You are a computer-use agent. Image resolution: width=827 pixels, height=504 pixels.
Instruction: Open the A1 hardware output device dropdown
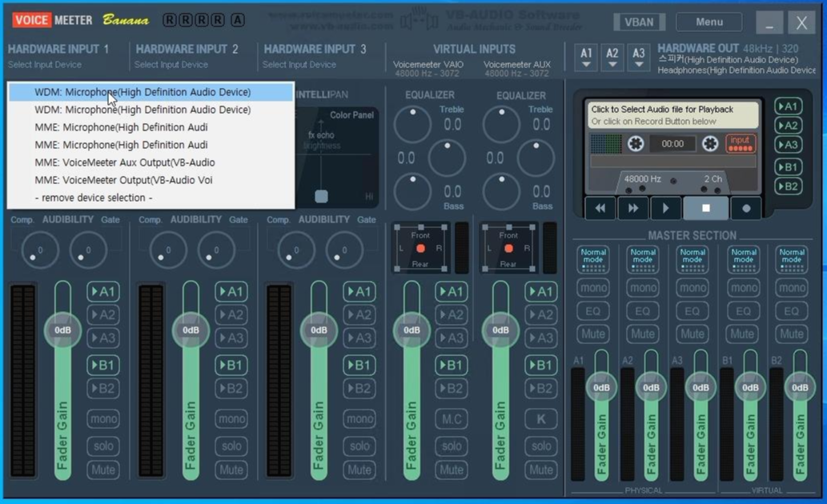[586, 57]
